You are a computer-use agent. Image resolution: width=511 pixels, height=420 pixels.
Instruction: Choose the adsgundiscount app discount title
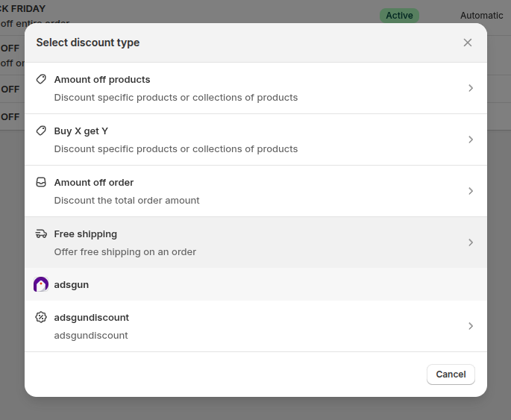92,317
